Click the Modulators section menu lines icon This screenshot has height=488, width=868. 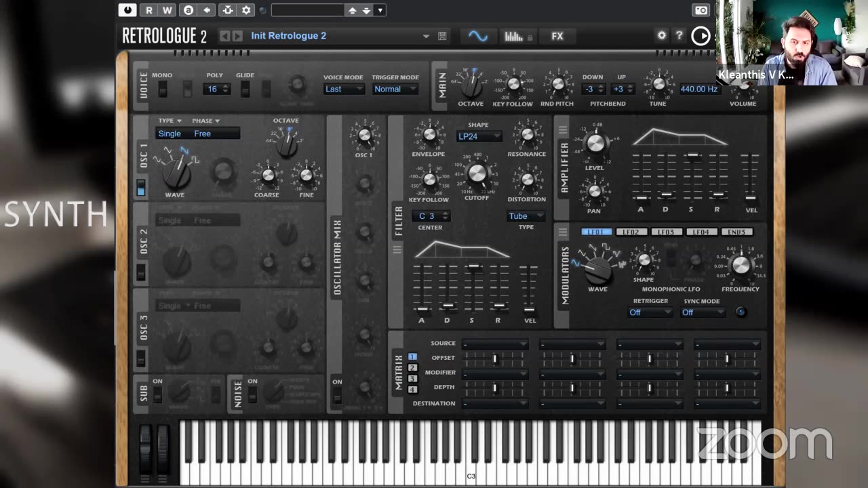[x=563, y=232]
